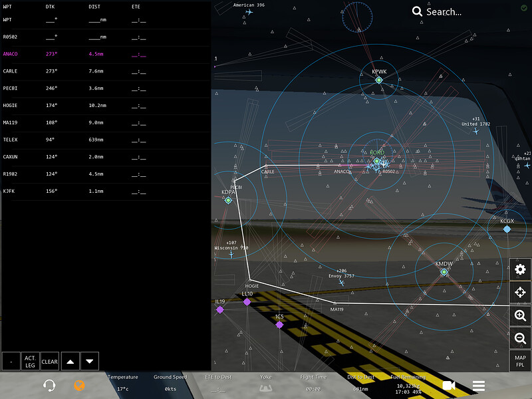Select the ANACO active waypoint row
The image size is (532, 399).
[106, 55]
